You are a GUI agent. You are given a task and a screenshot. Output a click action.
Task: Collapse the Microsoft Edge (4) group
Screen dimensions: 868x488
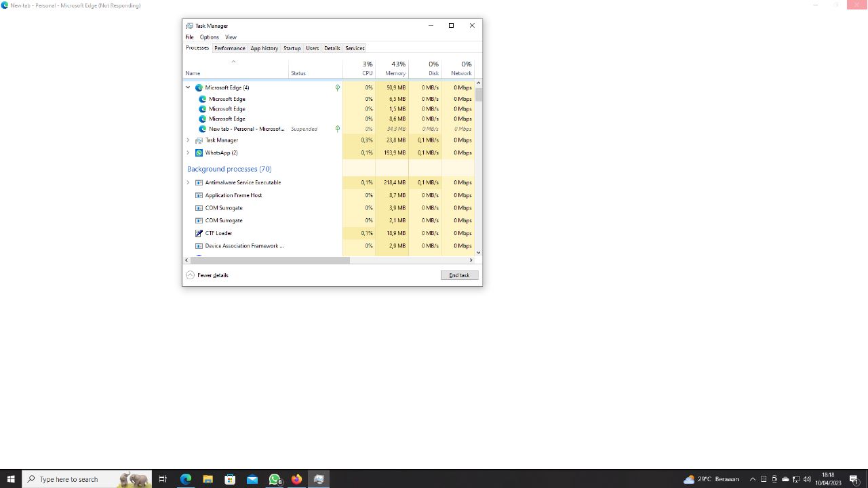pos(188,87)
